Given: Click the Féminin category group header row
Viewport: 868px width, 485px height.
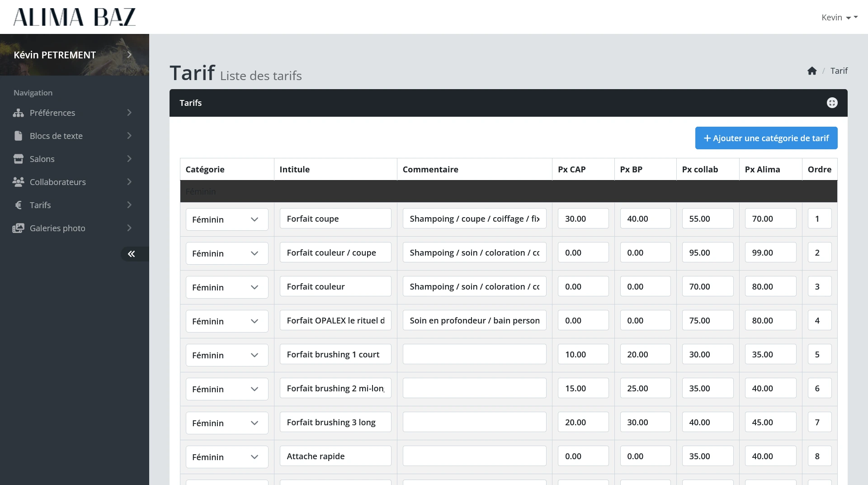Looking at the screenshot, I should [x=508, y=192].
